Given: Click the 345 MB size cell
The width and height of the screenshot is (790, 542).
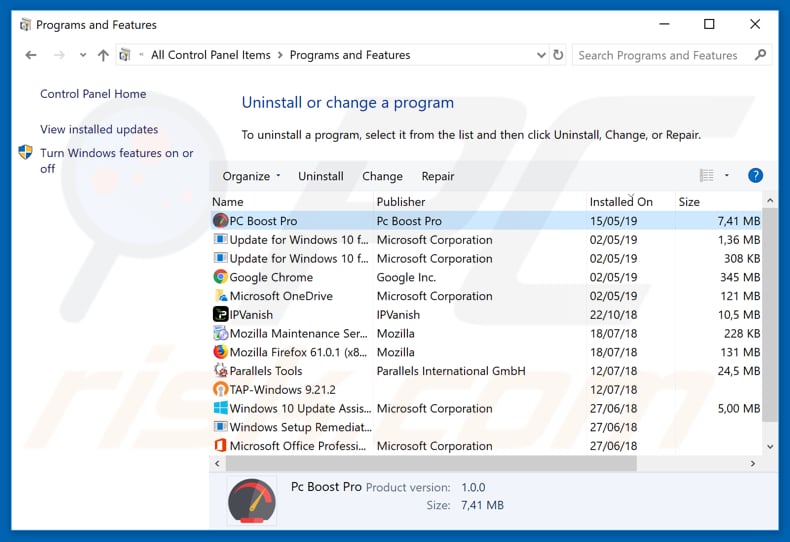Looking at the screenshot, I should (740, 277).
